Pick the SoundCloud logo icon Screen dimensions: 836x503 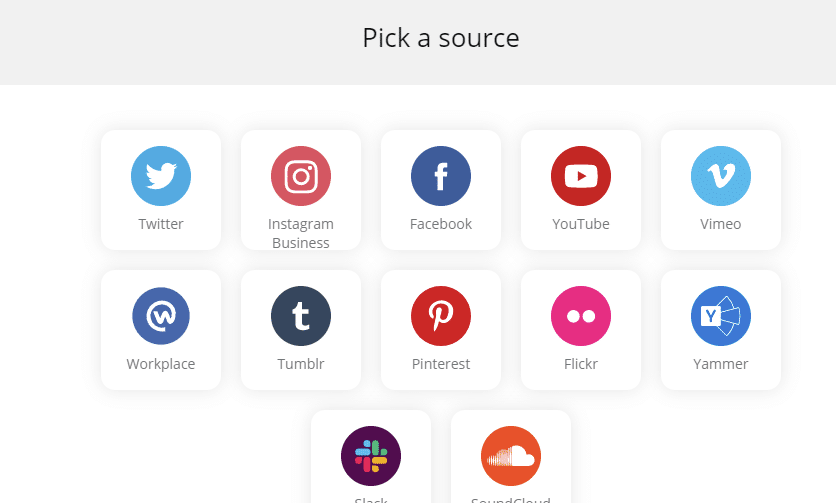click(511, 456)
